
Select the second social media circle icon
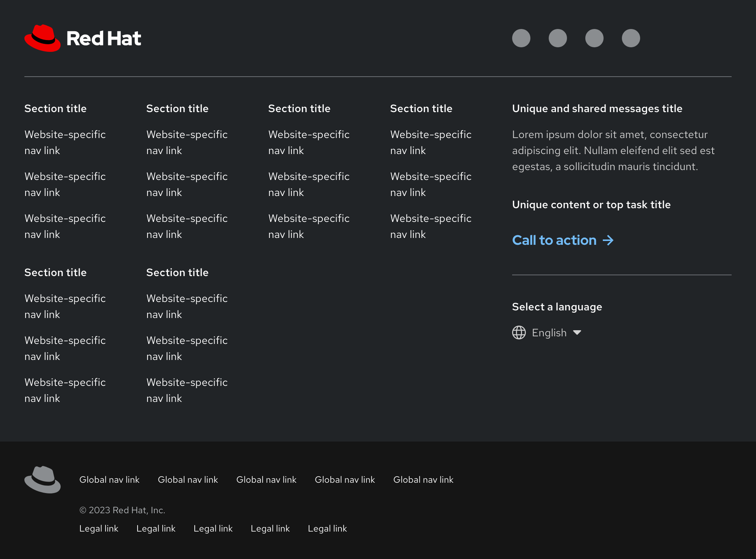coord(558,38)
